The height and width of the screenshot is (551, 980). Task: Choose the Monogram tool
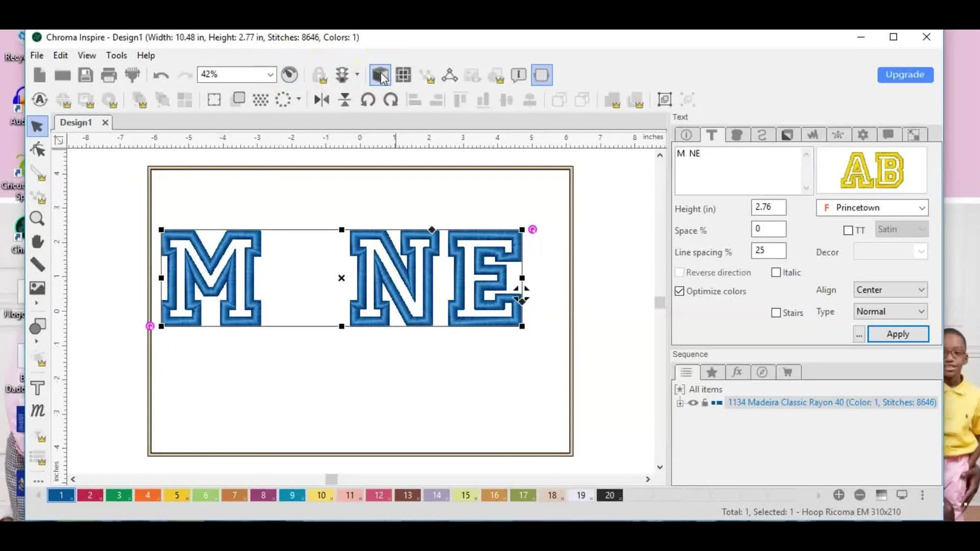pos(37,411)
